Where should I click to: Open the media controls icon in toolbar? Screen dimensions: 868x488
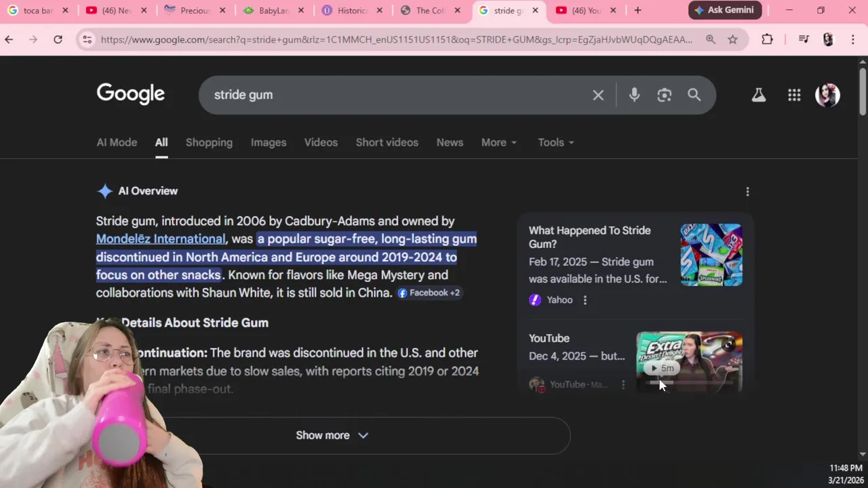click(804, 39)
